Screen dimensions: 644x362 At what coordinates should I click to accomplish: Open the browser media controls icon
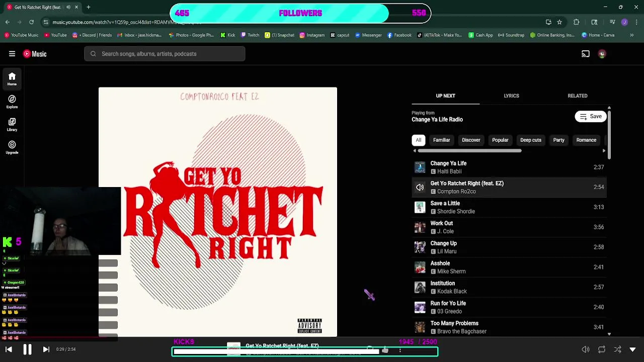612,22
